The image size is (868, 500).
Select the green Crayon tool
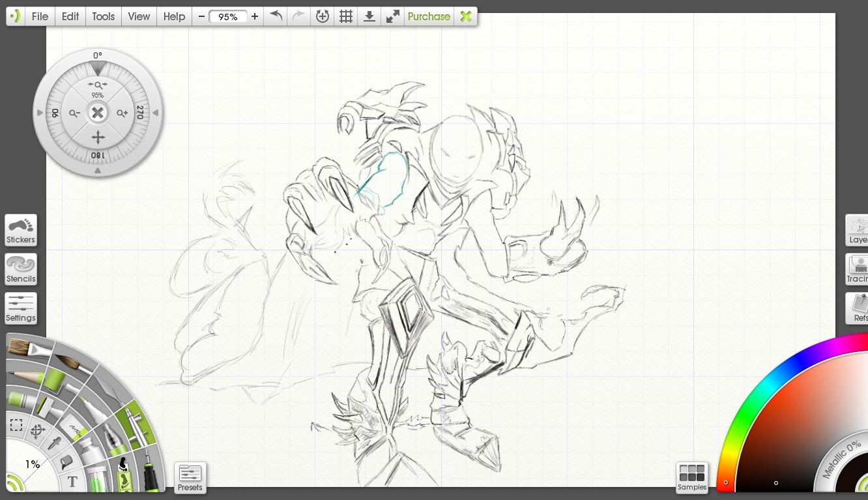coord(21,400)
